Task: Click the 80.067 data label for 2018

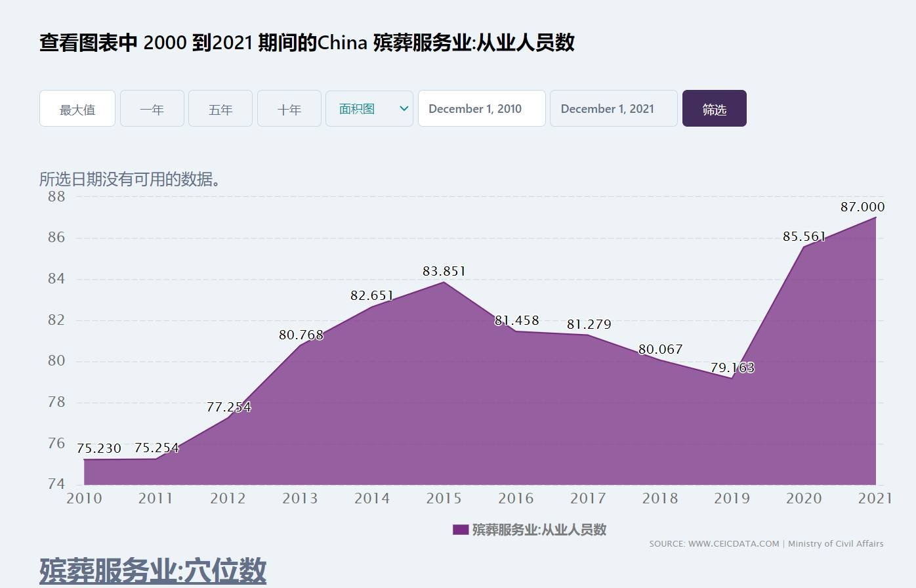Action: coord(661,349)
